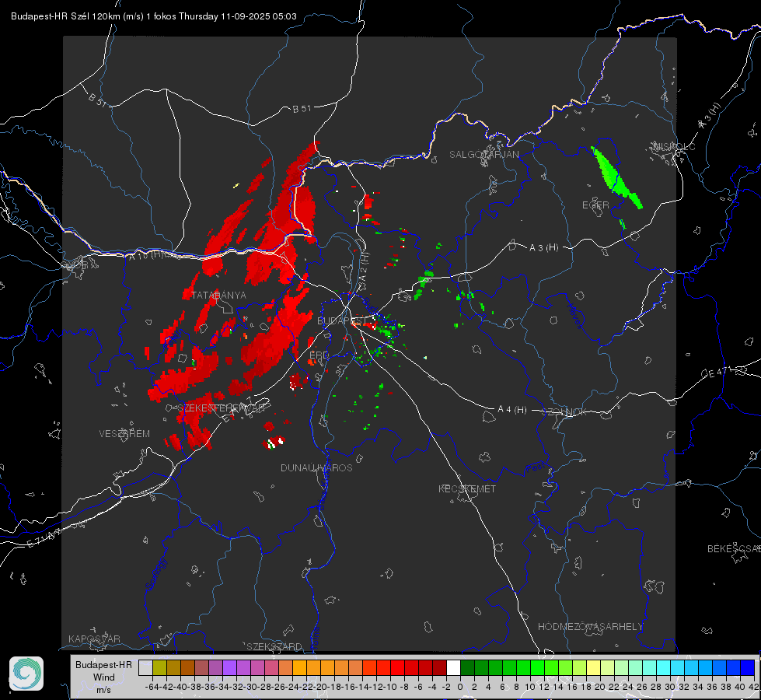Click the BUDAPEST city label

(341, 320)
